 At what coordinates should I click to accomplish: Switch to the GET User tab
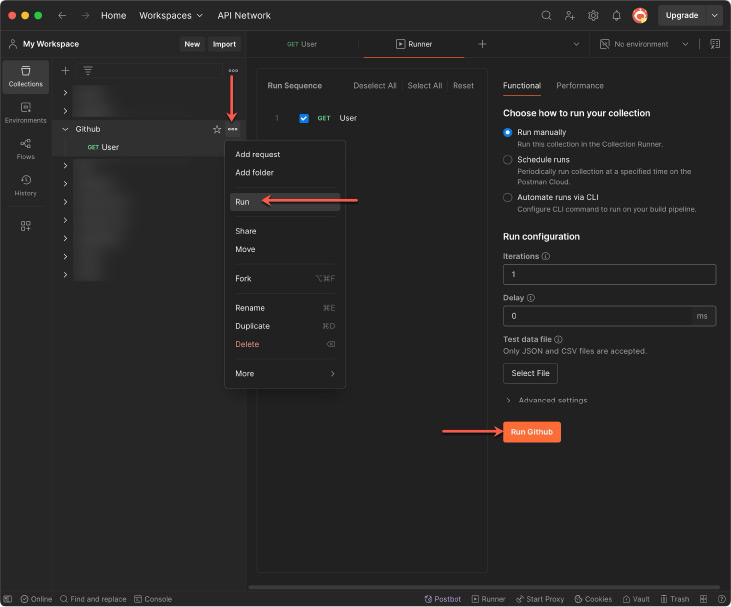tap(302, 44)
